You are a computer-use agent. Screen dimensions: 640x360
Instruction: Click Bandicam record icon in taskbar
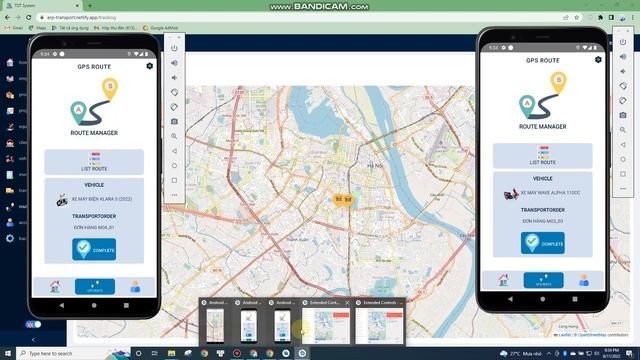click(237, 353)
